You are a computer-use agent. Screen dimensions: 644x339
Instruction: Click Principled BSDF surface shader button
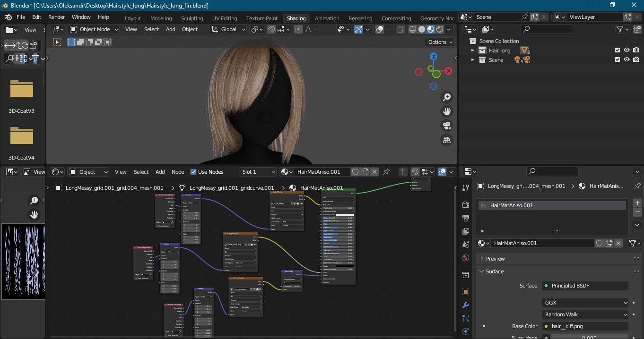(585, 286)
